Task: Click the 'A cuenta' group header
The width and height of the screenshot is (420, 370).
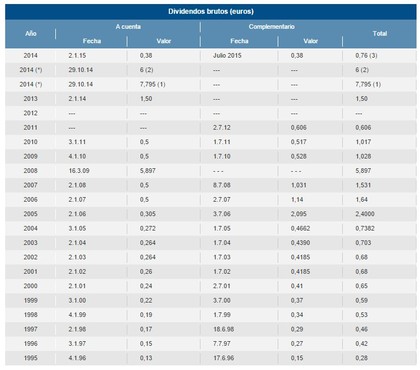Action: (x=128, y=27)
